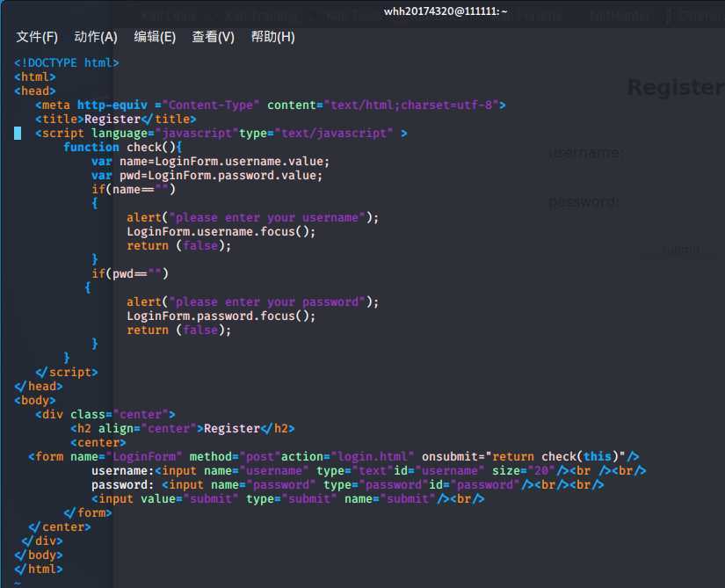Click the closing </head> tag
Image resolution: width=725 pixels, height=588 pixels.
click(x=39, y=386)
